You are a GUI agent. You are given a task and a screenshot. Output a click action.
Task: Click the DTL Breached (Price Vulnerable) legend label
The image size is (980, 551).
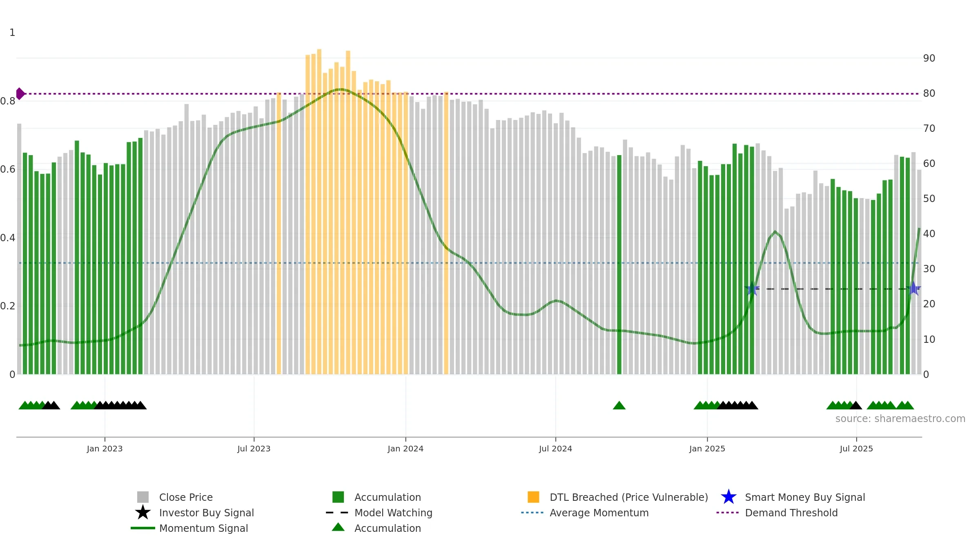[629, 497]
